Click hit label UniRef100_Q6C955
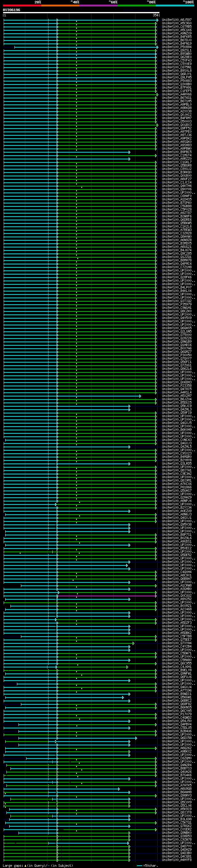The image size is (197, 868). click(177, 664)
